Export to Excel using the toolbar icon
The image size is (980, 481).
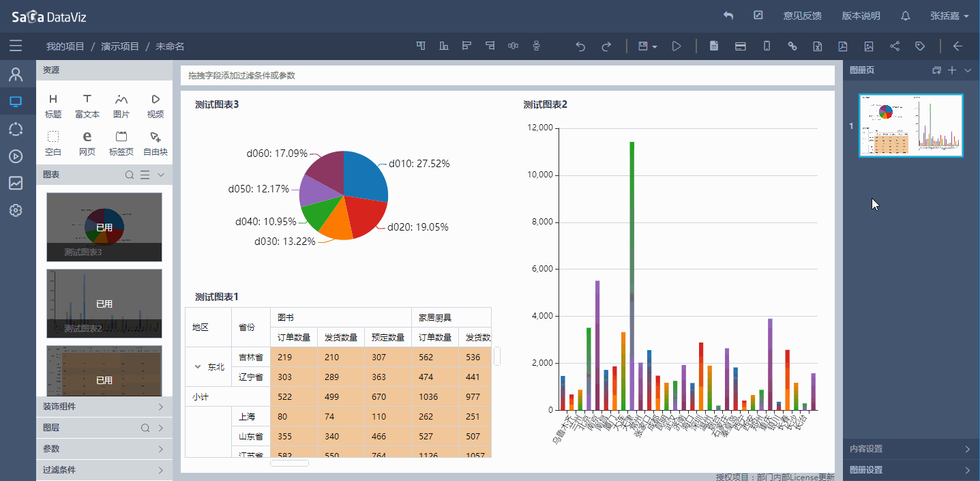[817, 46]
